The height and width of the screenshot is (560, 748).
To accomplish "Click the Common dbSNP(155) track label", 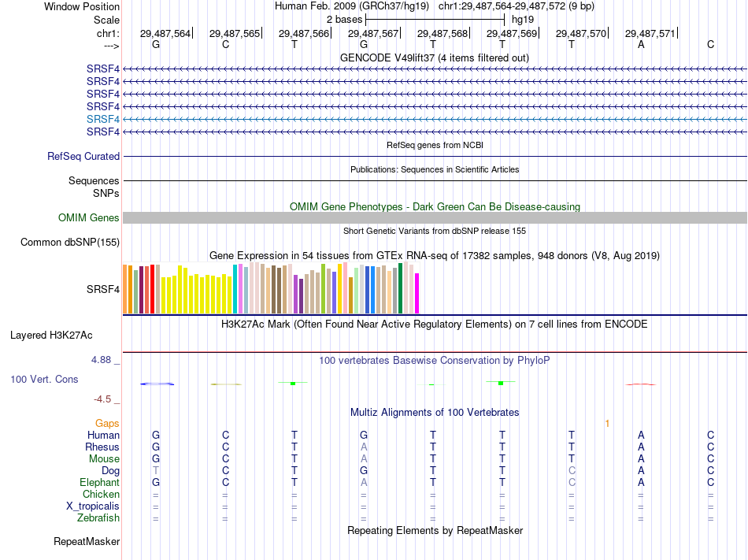I will point(69,243).
